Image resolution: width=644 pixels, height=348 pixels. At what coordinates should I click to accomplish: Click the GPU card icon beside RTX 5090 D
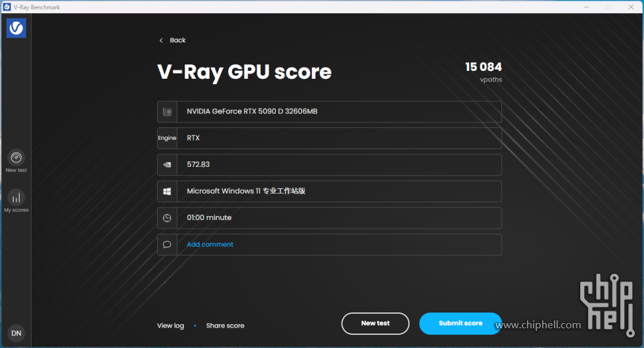click(167, 112)
